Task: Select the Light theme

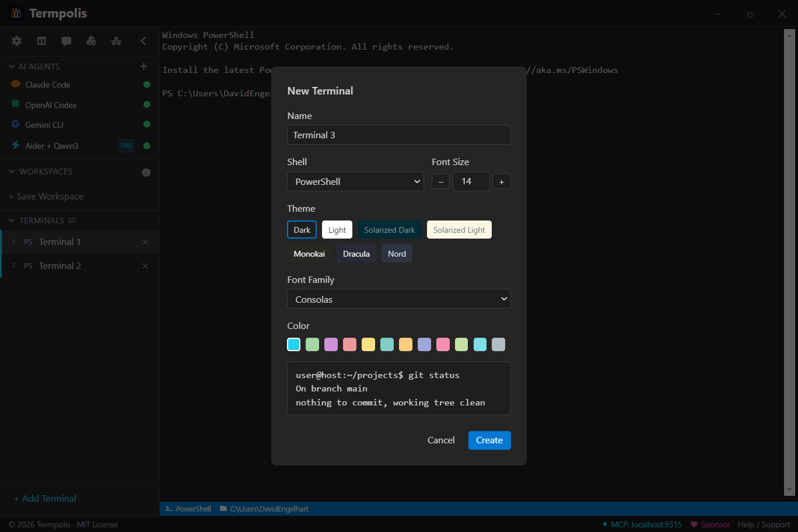Action: (337, 229)
